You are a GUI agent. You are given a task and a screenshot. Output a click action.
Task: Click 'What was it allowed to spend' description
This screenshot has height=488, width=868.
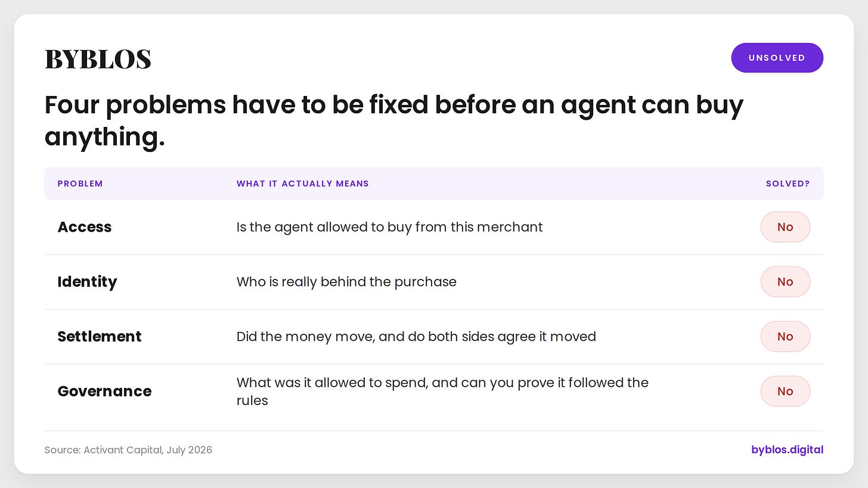[x=442, y=391]
